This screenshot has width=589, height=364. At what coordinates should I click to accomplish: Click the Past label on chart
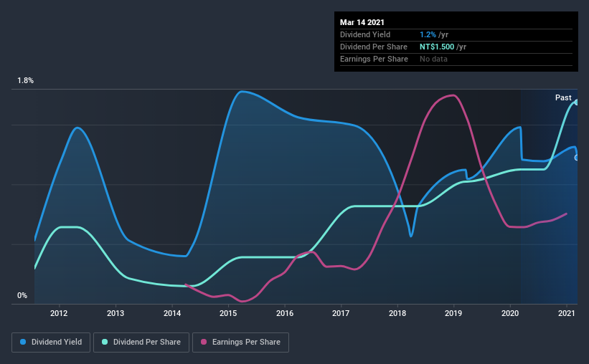coord(563,97)
